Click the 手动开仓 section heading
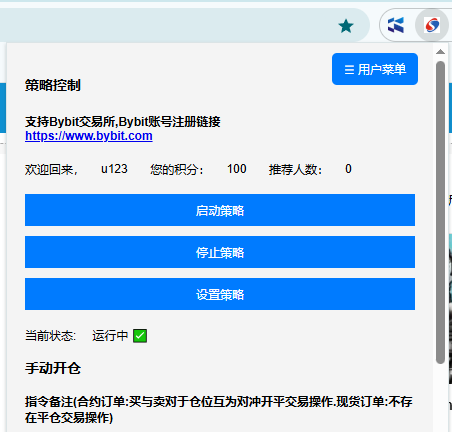 pos(53,368)
